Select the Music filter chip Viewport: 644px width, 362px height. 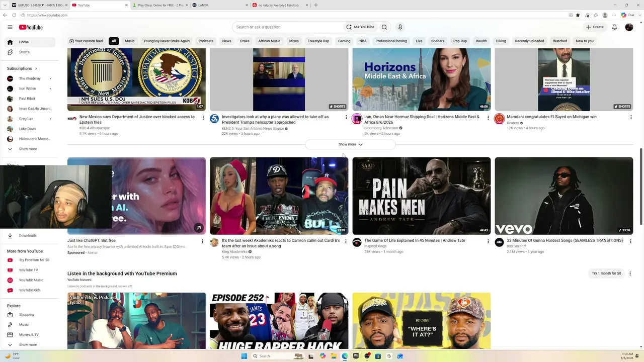pyautogui.click(x=130, y=41)
